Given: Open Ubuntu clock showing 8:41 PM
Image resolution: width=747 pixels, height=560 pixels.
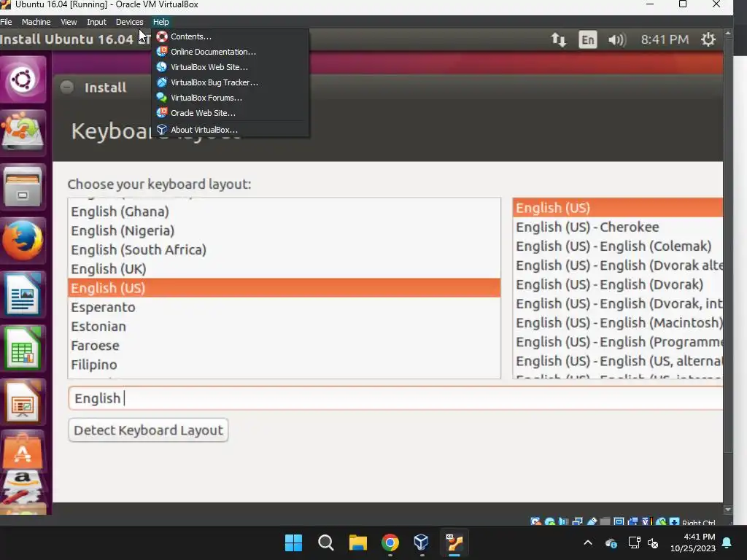Looking at the screenshot, I should pos(665,39).
